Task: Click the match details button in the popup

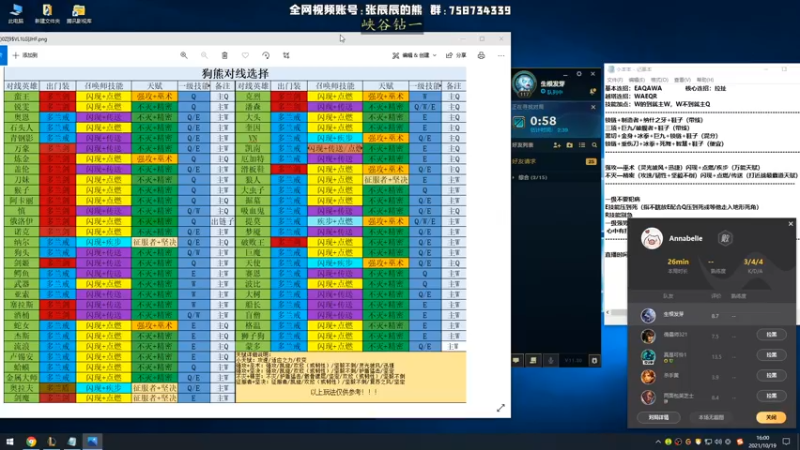Action: point(659,417)
